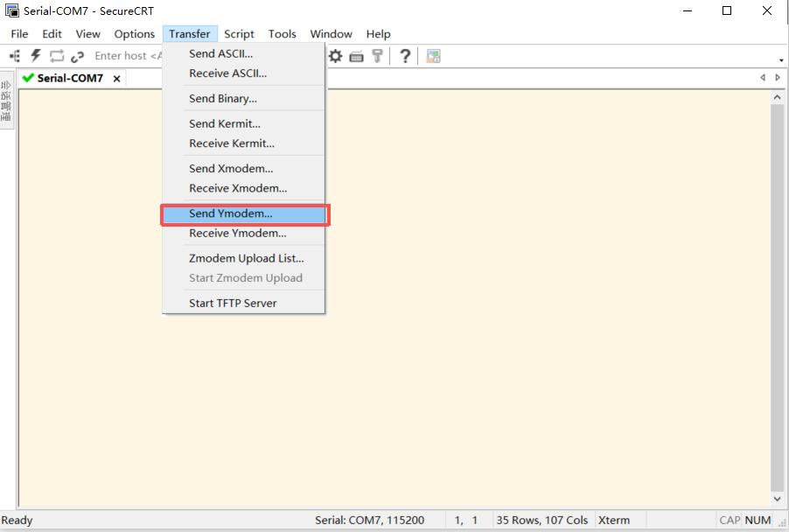Choose Send Ymodem...

pos(244,213)
